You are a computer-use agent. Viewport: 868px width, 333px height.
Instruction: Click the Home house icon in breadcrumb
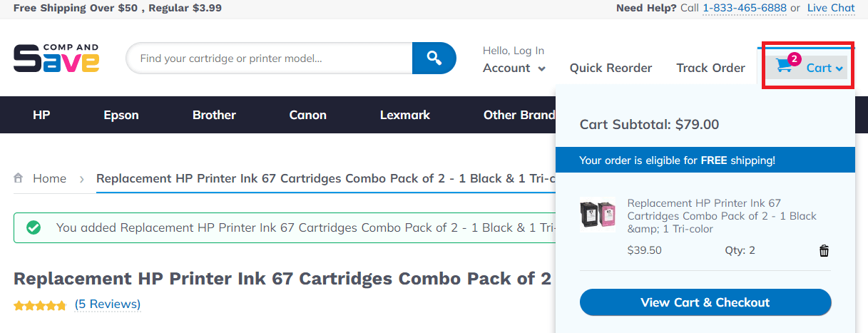pos(19,178)
